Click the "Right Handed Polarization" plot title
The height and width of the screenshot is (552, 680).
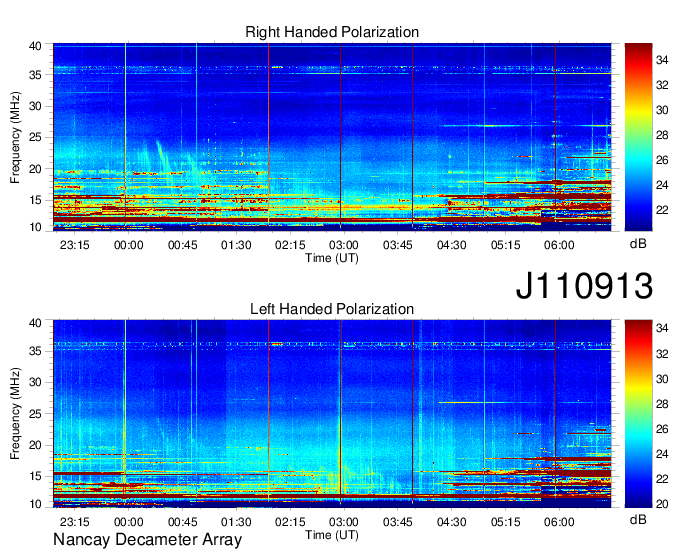pos(332,32)
